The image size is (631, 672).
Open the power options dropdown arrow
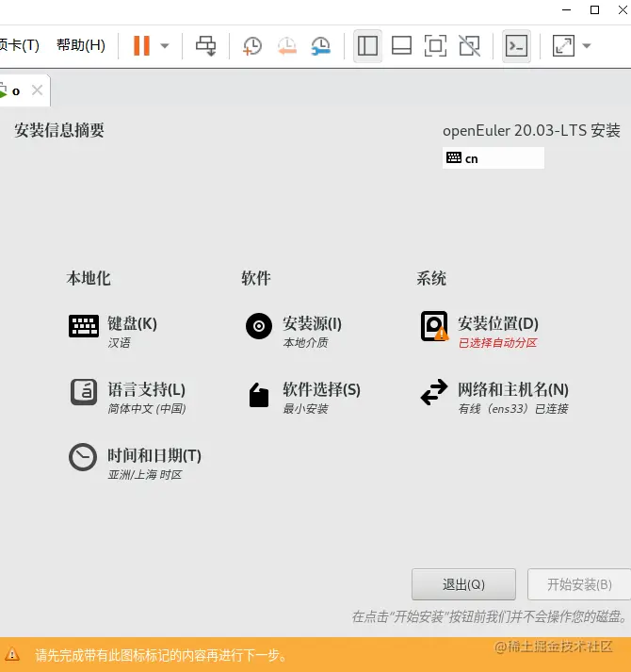pyautogui.click(x=165, y=46)
